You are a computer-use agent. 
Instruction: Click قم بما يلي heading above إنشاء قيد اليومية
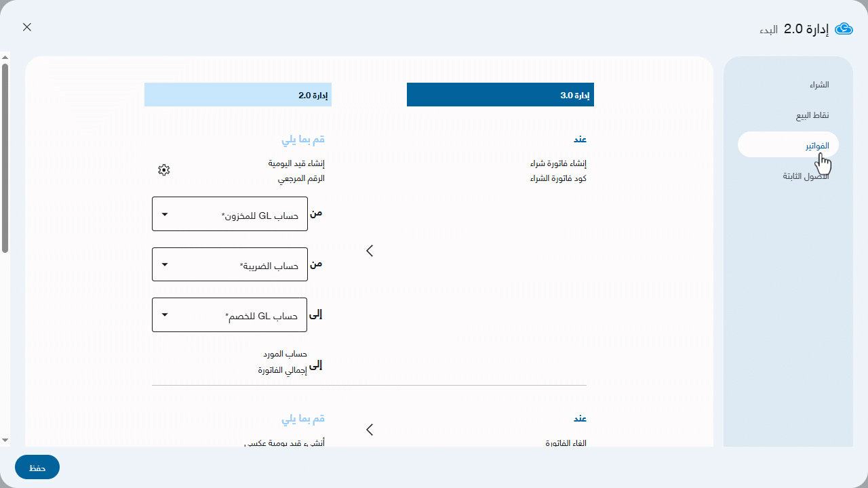[303, 140]
